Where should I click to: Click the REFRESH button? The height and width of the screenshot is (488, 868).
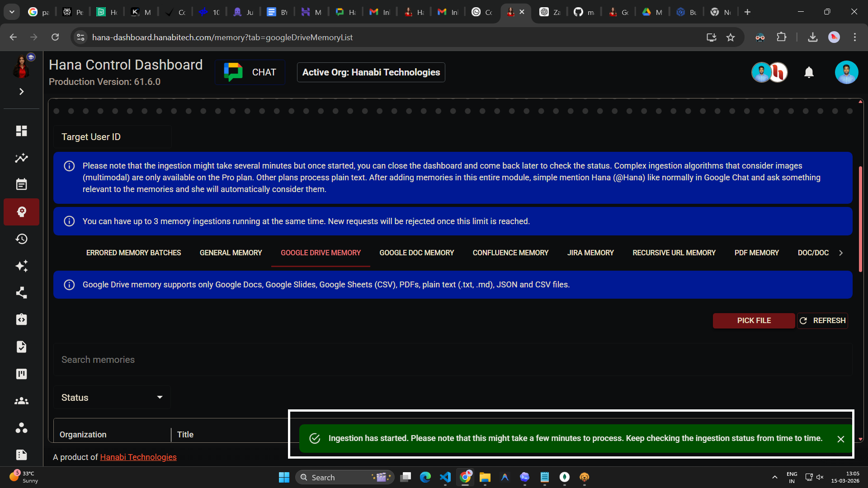[x=822, y=320]
